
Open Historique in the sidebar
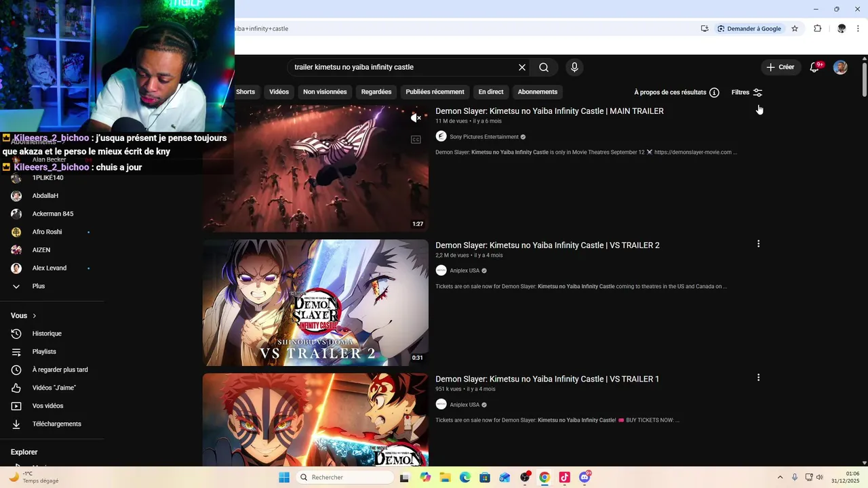52,333
